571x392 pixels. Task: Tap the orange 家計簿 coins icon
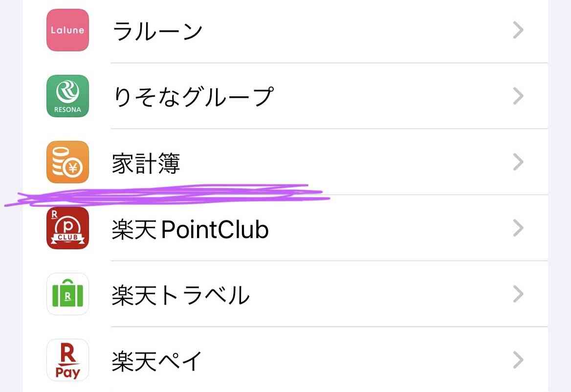click(68, 162)
